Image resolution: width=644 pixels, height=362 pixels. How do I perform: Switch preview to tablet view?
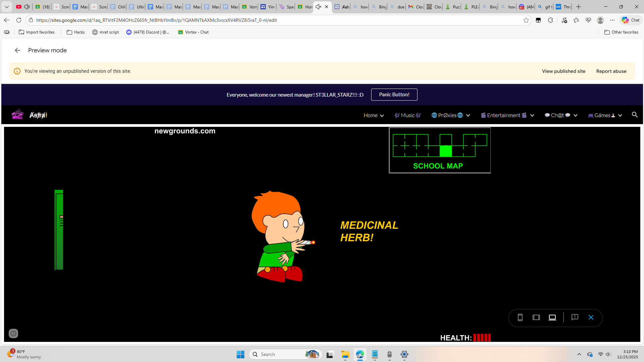tap(536, 317)
